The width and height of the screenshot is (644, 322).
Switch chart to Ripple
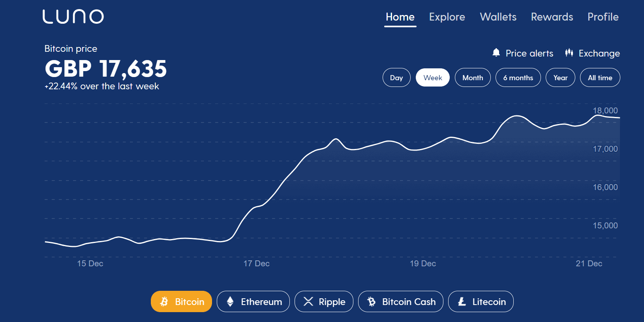(x=324, y=301)
